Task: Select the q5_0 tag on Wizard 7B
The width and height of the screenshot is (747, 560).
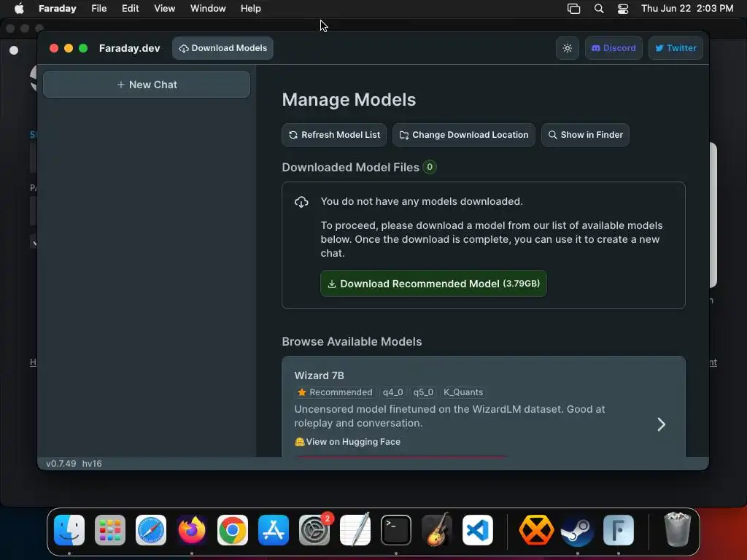Action: (x=423, y=392)
